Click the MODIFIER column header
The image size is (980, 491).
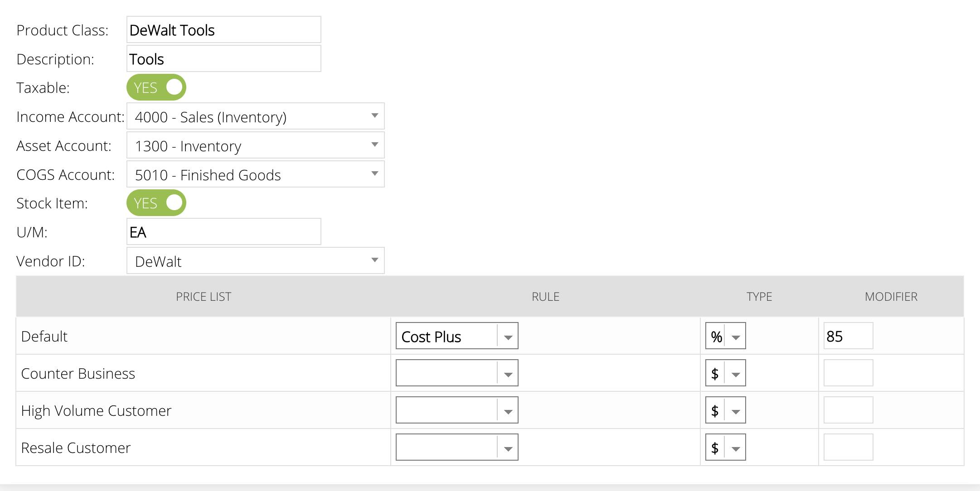pos(891,297)
